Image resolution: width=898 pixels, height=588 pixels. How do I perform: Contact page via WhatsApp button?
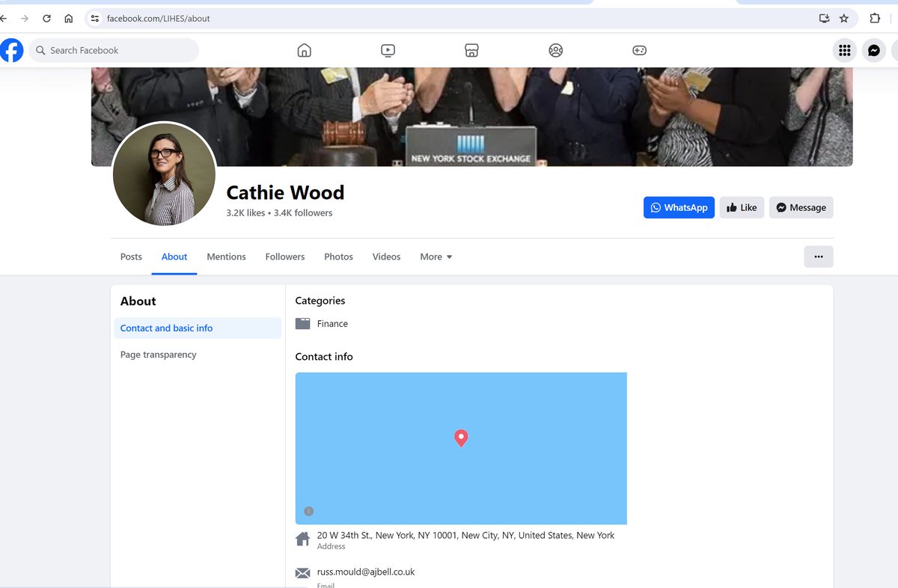click(x=679, y=207)
